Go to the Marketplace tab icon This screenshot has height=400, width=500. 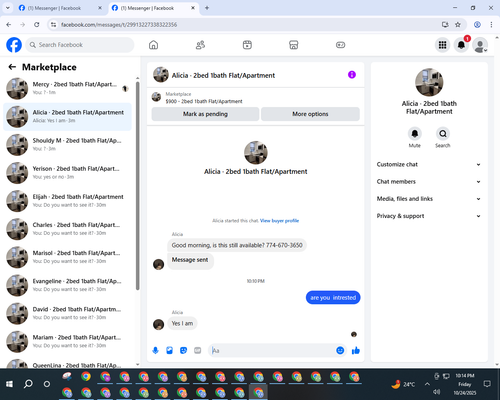pos(294,45)
